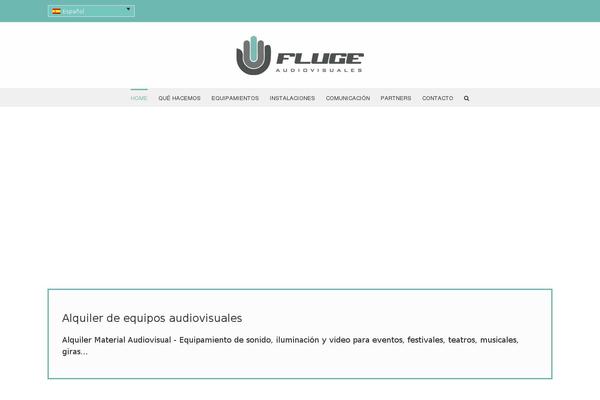Click the blank banner area below navigation

click(300, 197)
